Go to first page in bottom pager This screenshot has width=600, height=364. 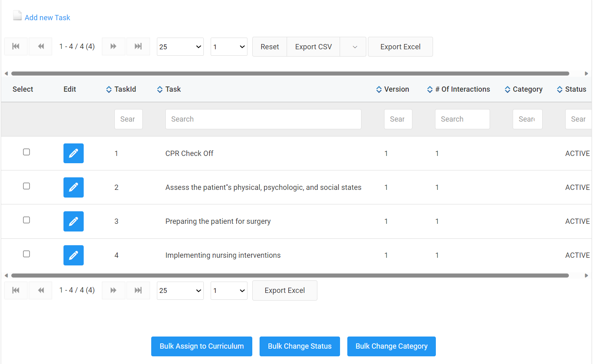pos(16,290)
